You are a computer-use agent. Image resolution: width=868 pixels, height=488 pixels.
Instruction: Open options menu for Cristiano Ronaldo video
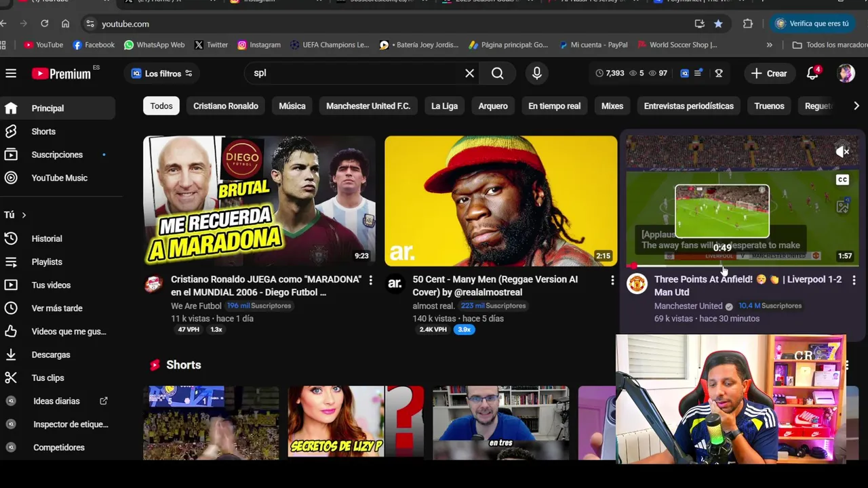[370, 280]
